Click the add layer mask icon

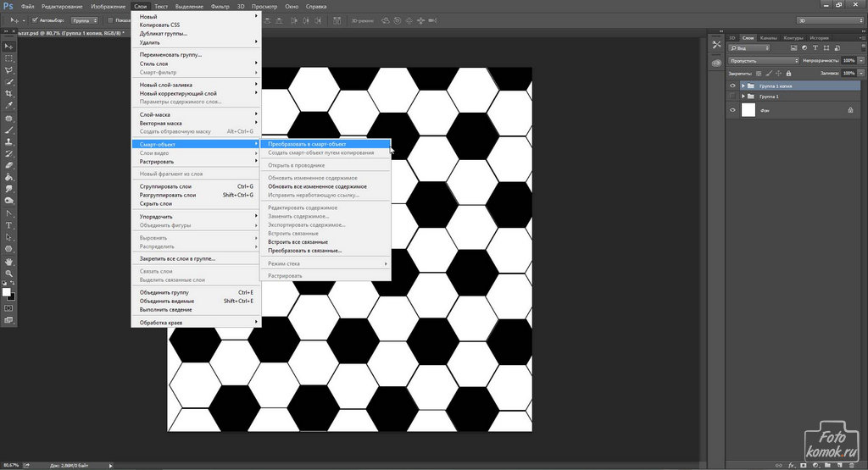tap(804, 465)
